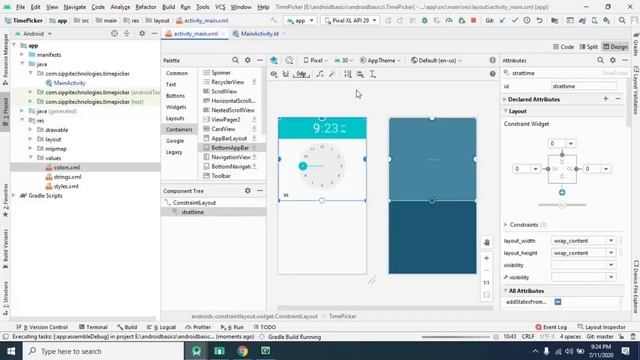Click the Git update project arrow

point(502,20)
